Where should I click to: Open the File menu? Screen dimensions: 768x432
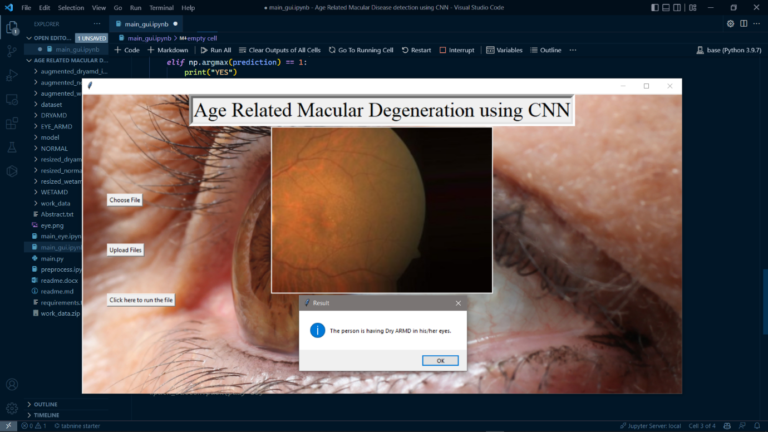point(26,8)
